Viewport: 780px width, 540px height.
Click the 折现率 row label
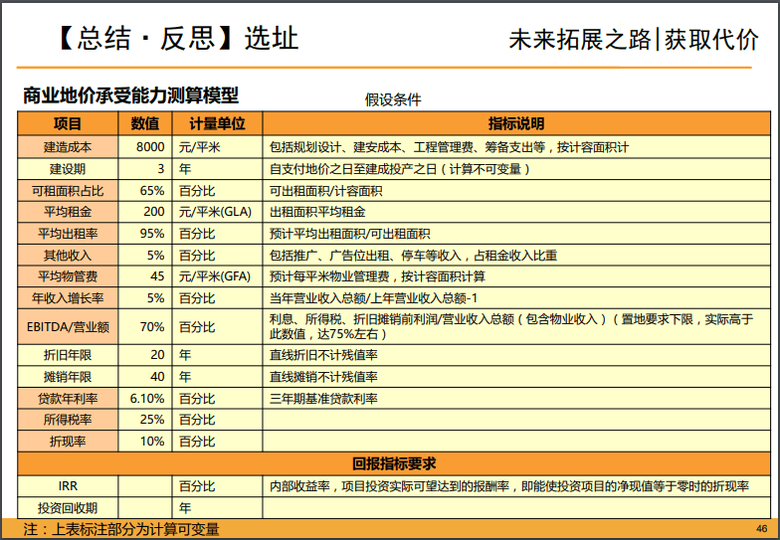pyautogui.click(x=68, y=441)
